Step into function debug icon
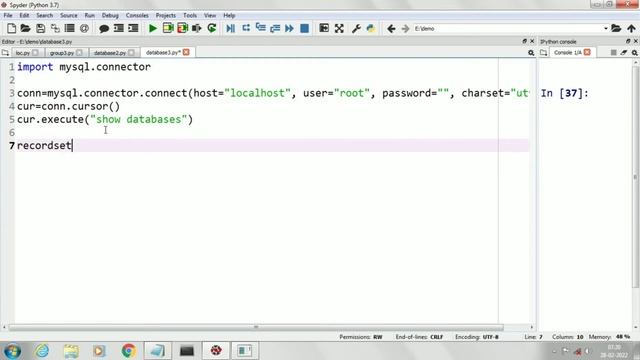640x360 pixels. 260,28
